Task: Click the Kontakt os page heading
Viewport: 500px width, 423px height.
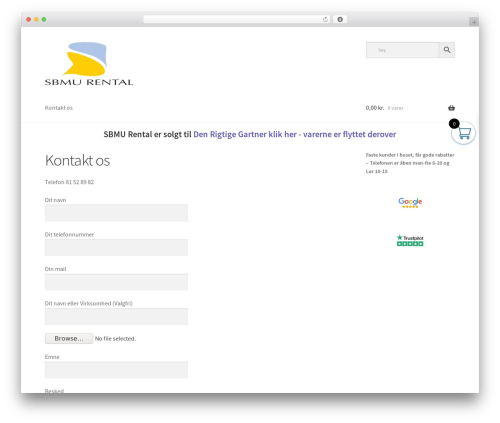Action: [77, 160]
